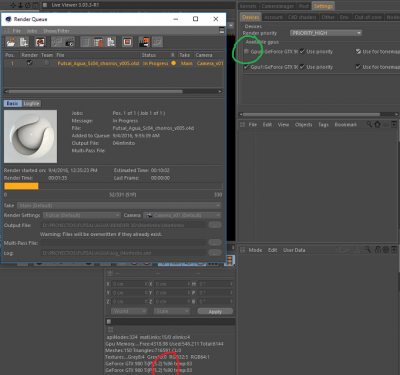Toggle Render checkbox for Futsal_Agua job

pyautogui.click(x=30, y=63)
